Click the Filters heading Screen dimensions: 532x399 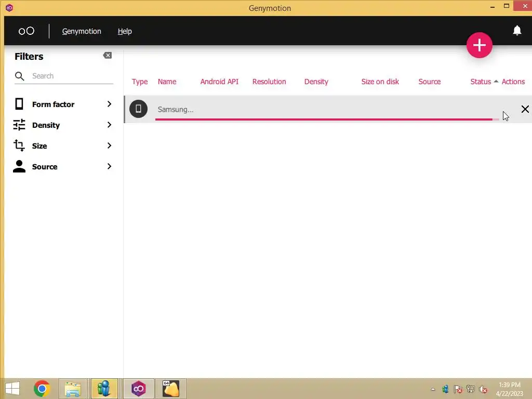click(x=29, y=56)
